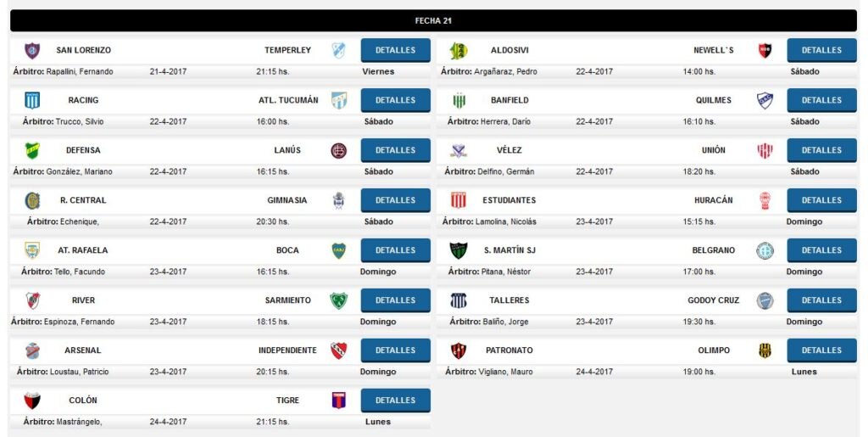Select the Lanús maroon crest icon

tap(339, 151)
